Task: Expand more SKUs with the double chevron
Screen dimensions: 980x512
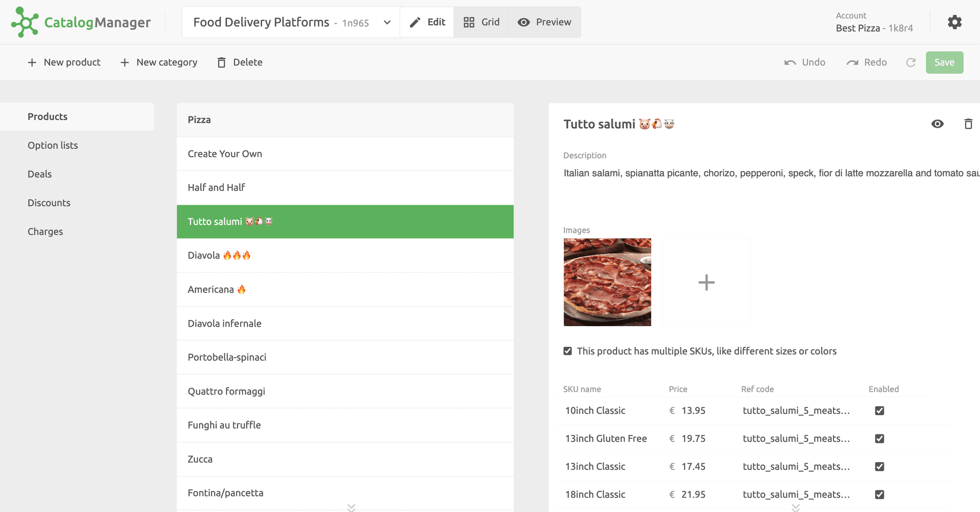Action: 796,509
